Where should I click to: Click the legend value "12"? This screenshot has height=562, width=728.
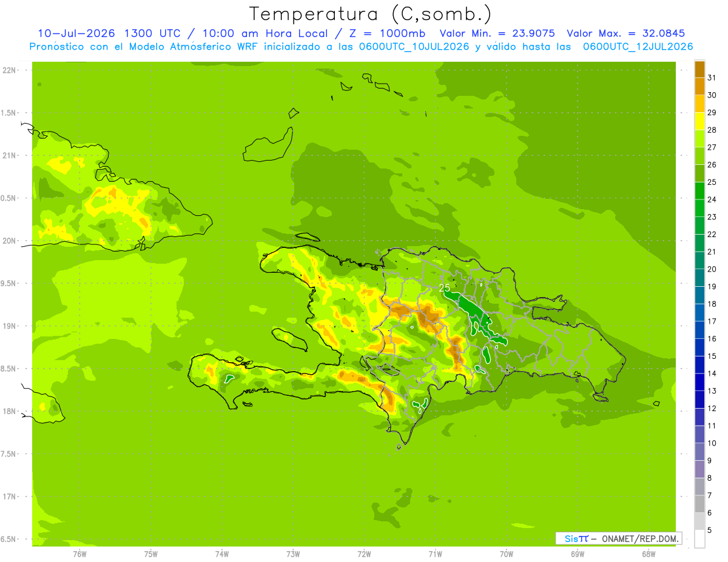point(712,409)
